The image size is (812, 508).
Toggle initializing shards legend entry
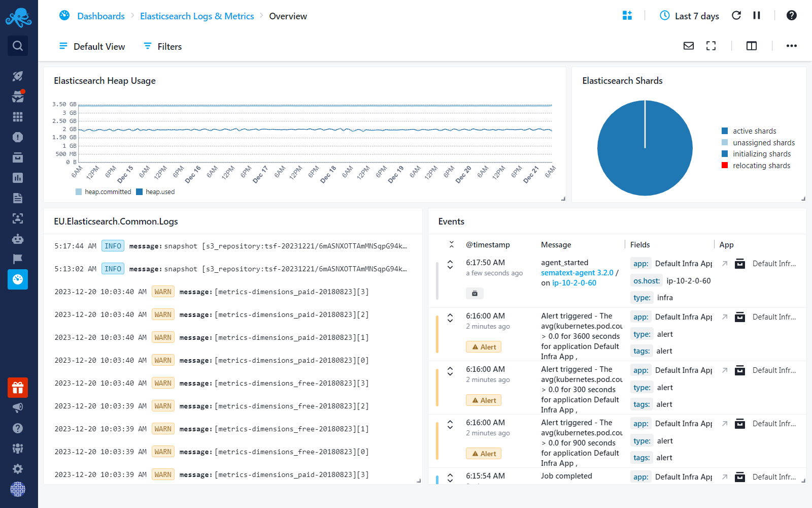tap(756, 154)
